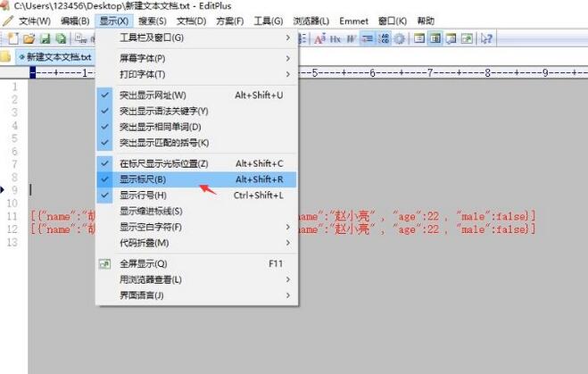This screenshot has height=374, width=588.
Task: Click the highlighted window layout icon
Action: click(x=435, y=38)
